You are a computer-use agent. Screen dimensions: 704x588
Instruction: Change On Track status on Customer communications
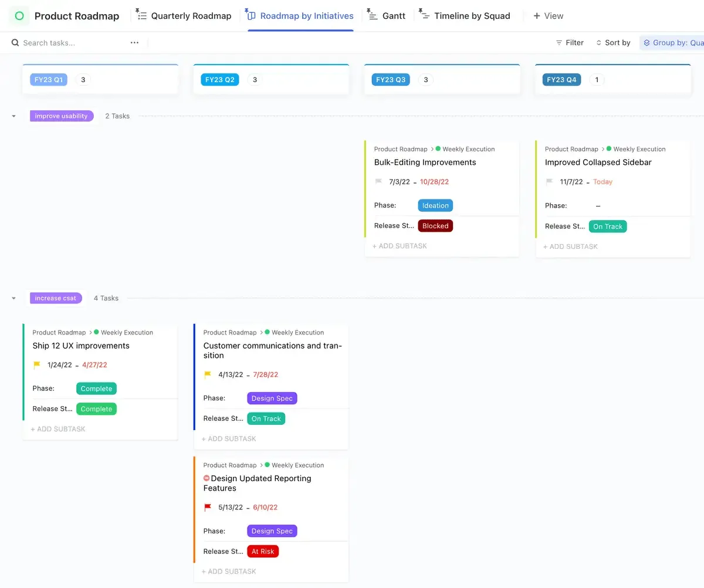(x=266, y=418)
